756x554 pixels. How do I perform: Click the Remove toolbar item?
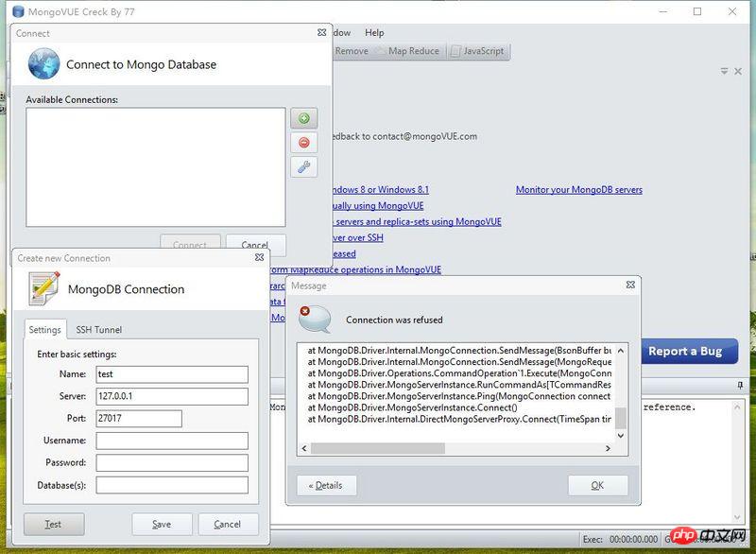[x=351, y=51]
